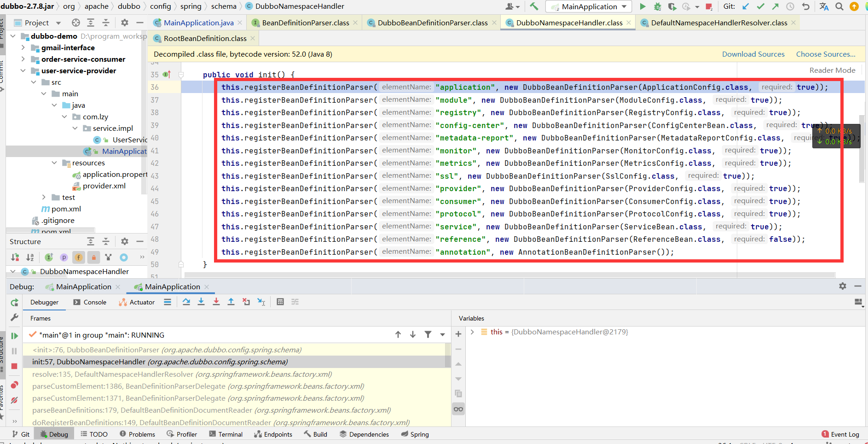This screenshot has width=868, height=444.
Task: Click the Resume Program icon
Action: 14,336
